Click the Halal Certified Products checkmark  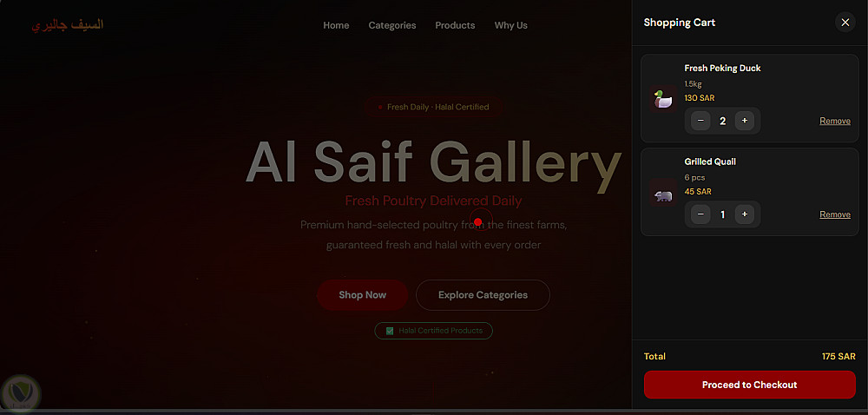coord(389,331)
